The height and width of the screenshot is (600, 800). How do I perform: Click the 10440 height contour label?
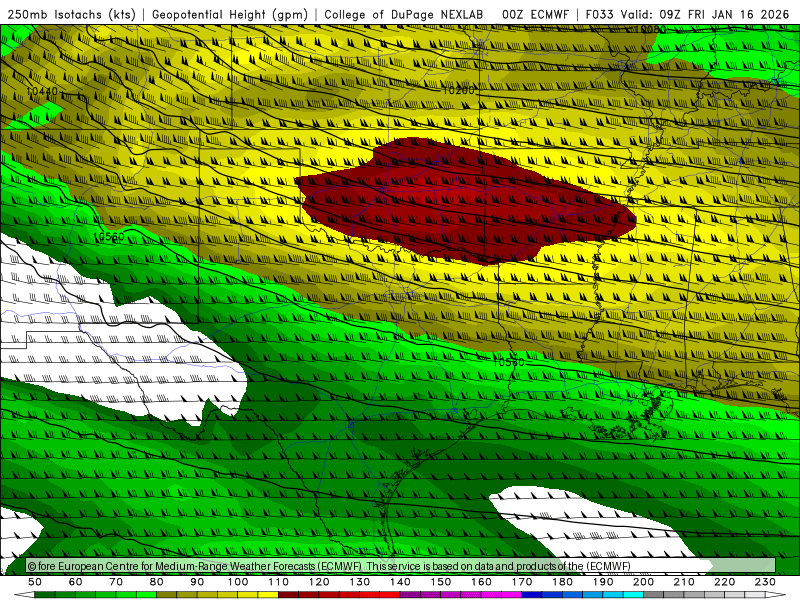42,91
